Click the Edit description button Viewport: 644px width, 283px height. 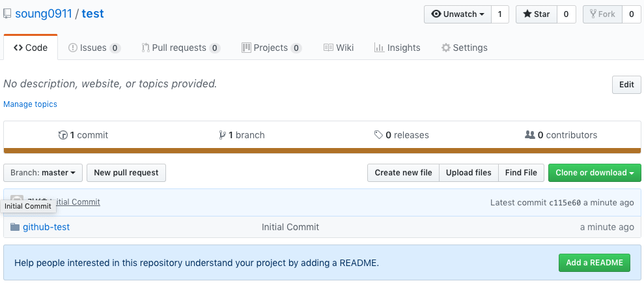[x=626, y=85]
